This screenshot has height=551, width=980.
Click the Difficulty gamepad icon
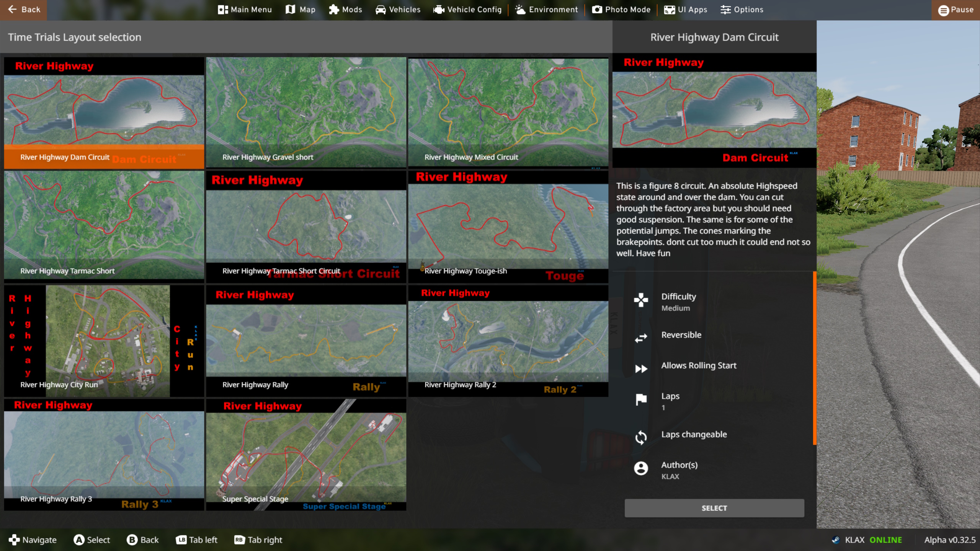pos(641,300)
